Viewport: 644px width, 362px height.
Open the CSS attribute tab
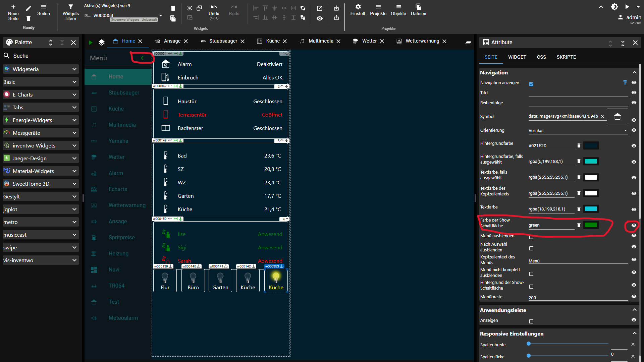click(541, 57)
